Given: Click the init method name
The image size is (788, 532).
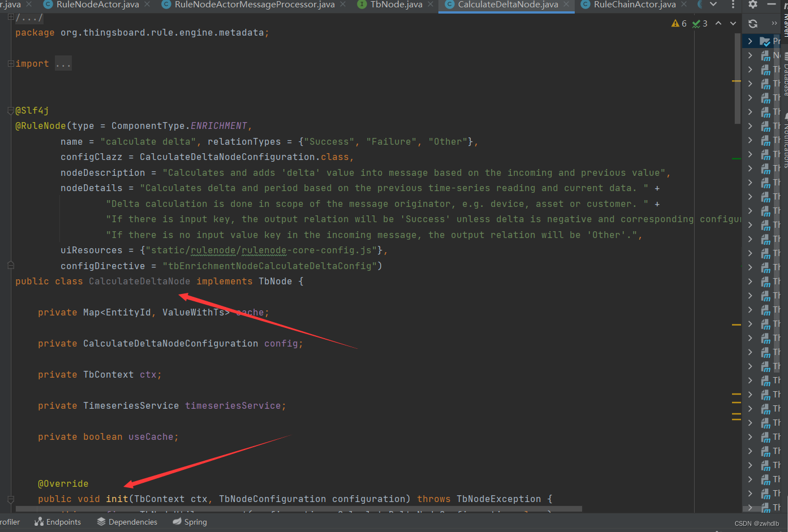Looking at the screenshot, I should pos(117,499).
